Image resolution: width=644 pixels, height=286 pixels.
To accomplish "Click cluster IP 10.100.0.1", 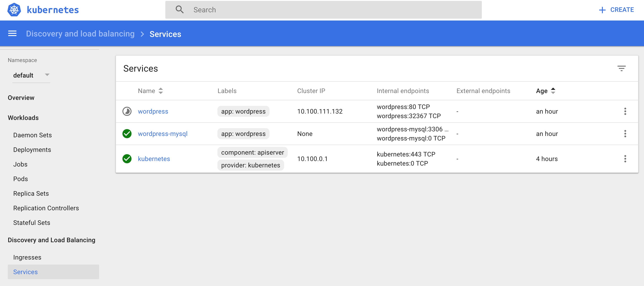I will 312,159.
